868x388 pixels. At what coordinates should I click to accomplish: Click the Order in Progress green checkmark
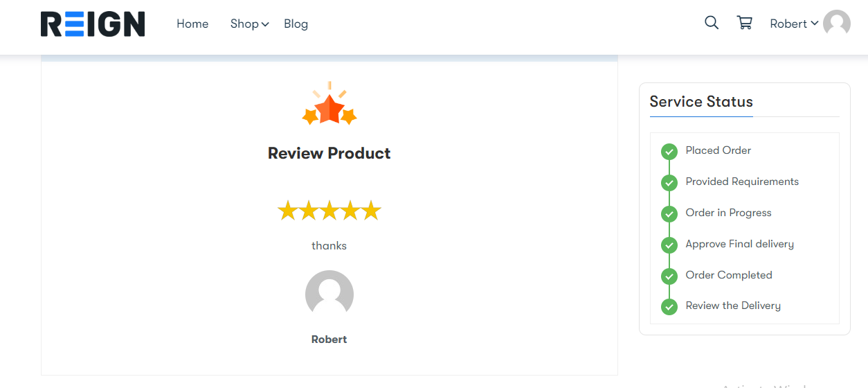tap(669, 213)
